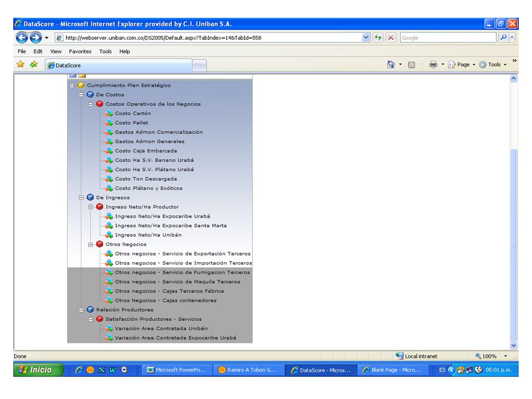
Task: Click the ES language indicator in tray
Action: (442, 370)
